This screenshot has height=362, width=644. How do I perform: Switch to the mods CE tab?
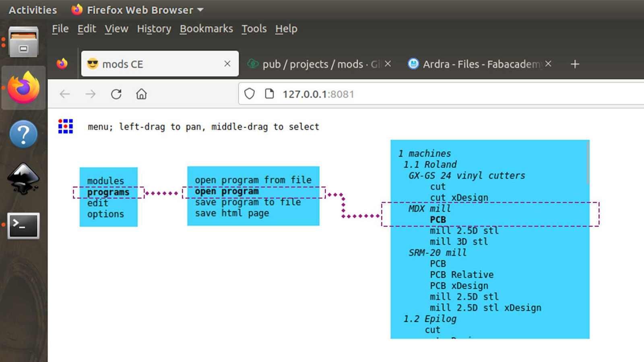pyautogui.click(x=160, y=64)
